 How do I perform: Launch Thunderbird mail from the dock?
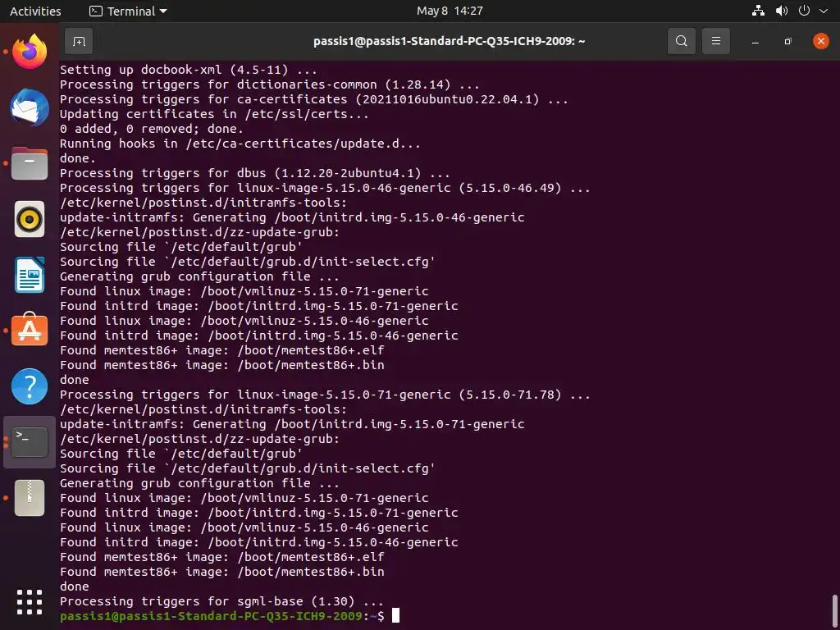[x=30, y=107]
